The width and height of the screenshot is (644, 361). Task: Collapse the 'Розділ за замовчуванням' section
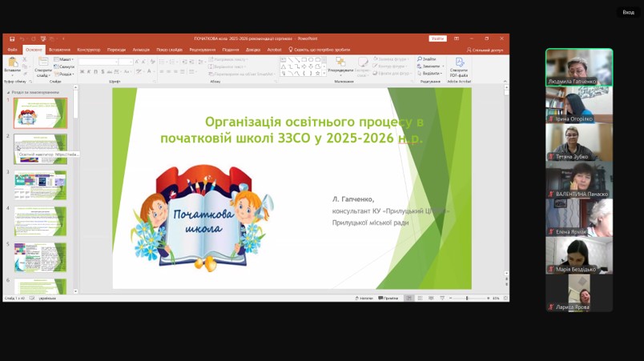coord(10,92)
